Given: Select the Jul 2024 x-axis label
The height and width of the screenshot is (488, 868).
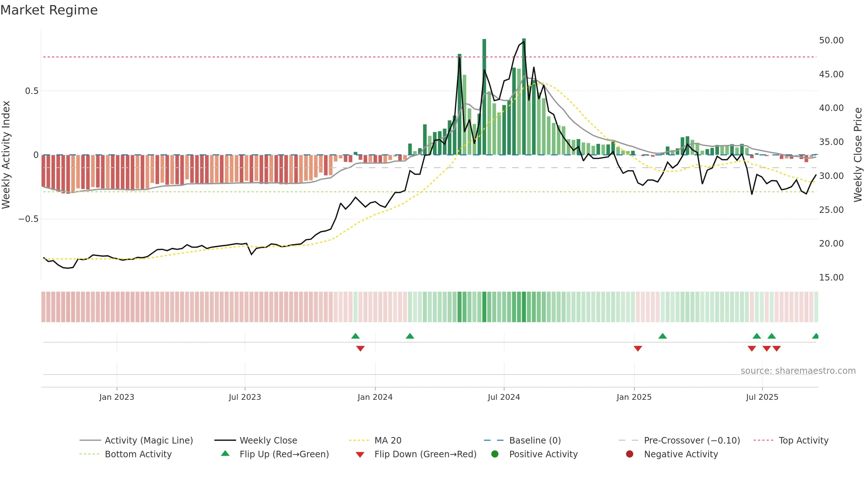Looking at the screenshot, I should (x=504, y=397).
